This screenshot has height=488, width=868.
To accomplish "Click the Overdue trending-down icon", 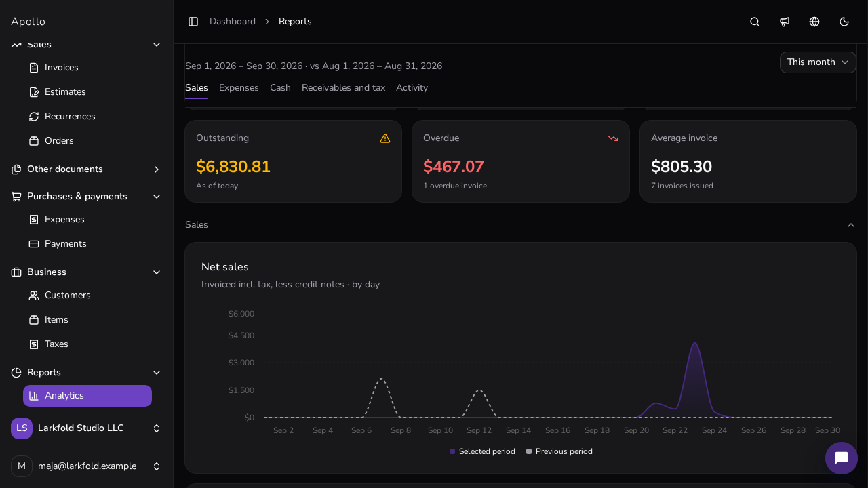I will pyautogui.click(x=613, y=138).
